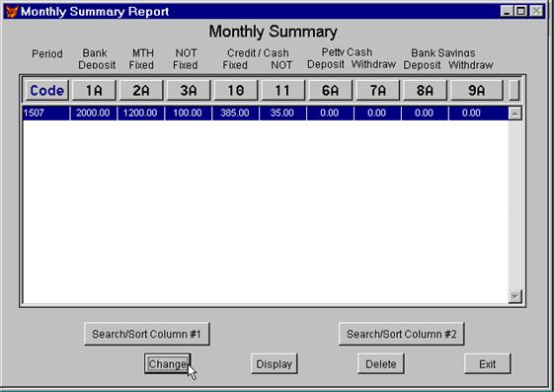Click the column header labeled 10
Screen dimensions: 554x392
[x=236, y=91]
